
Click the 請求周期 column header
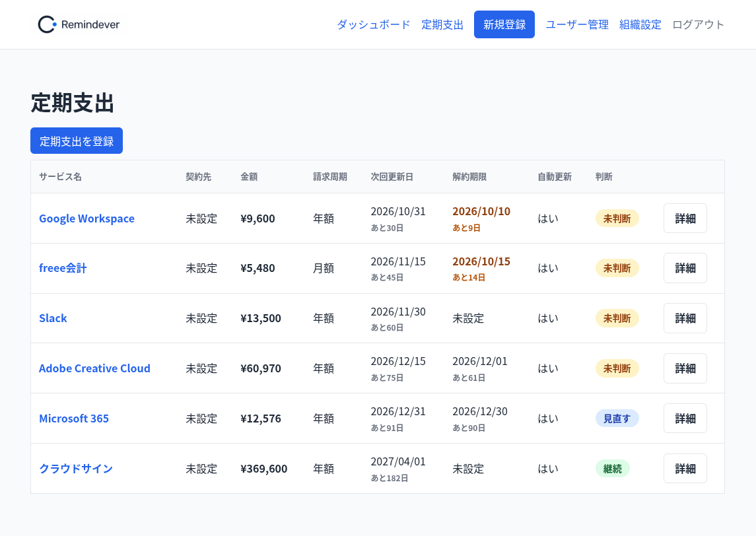click(x=329, y=177)
